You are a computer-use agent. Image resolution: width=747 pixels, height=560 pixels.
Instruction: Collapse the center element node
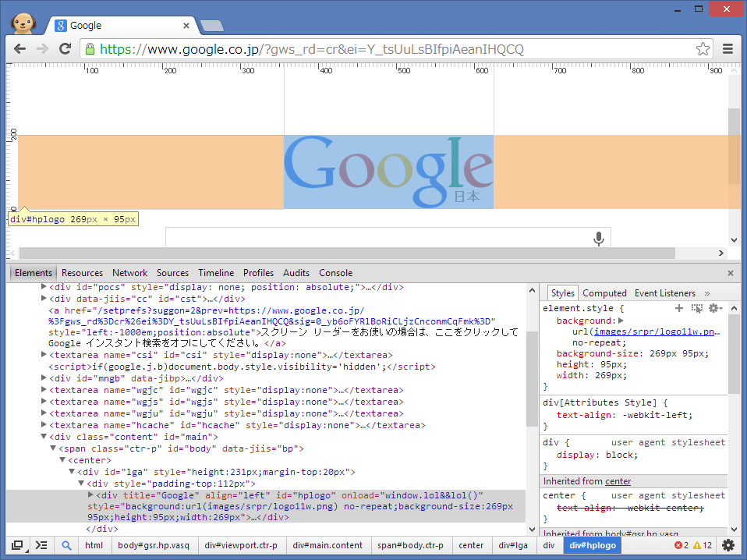pos(62,460)
